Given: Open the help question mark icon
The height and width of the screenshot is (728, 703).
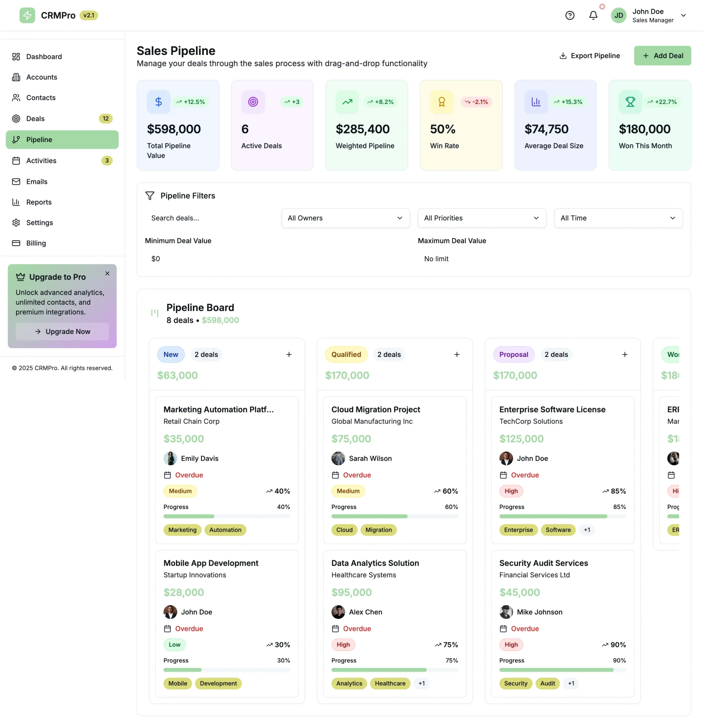Looking at the screenshot, I should (570, 15).
